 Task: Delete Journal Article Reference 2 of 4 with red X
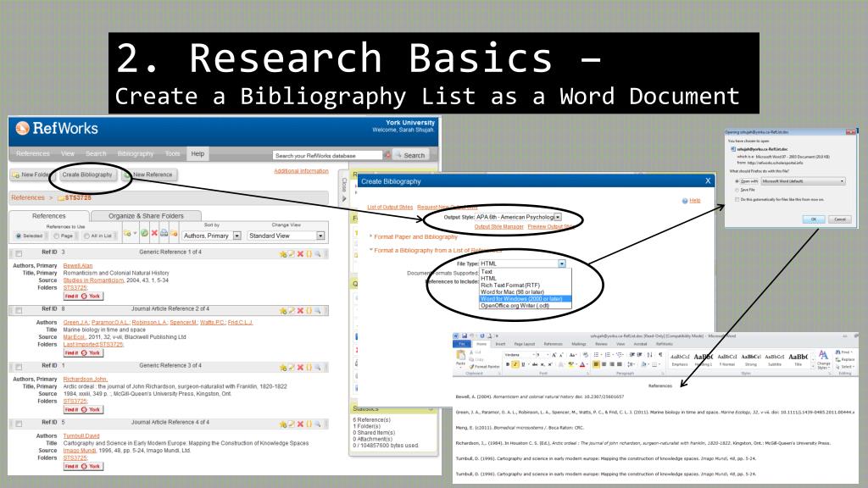click(x=300, y=311)
